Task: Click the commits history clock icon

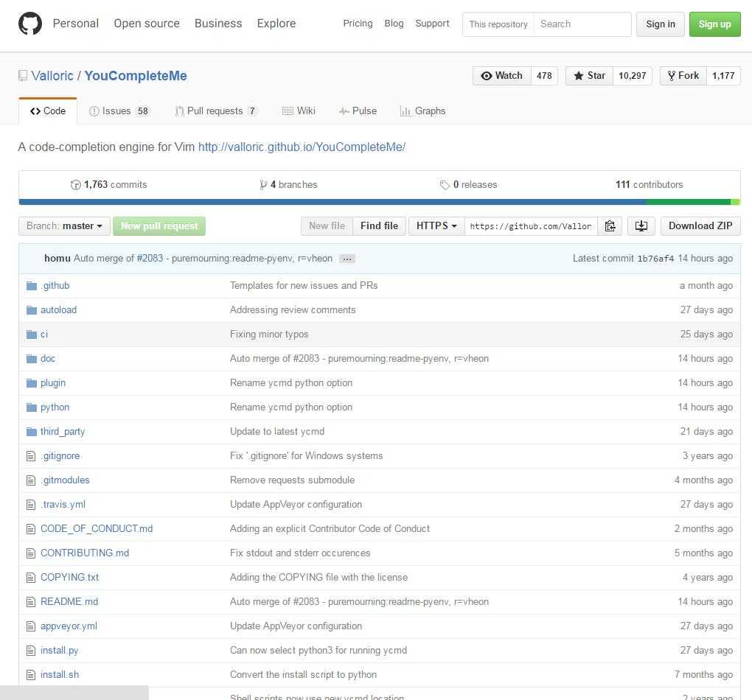Action: [x=75, y=185]
